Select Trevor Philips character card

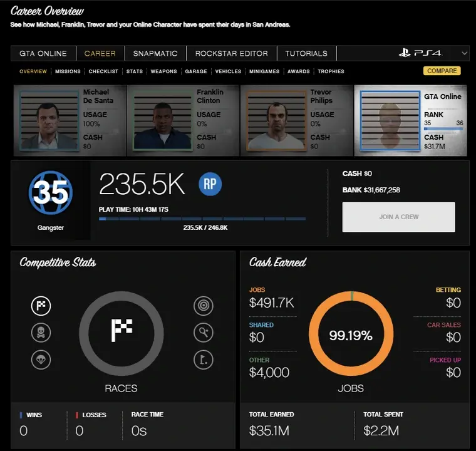point(296,121)
